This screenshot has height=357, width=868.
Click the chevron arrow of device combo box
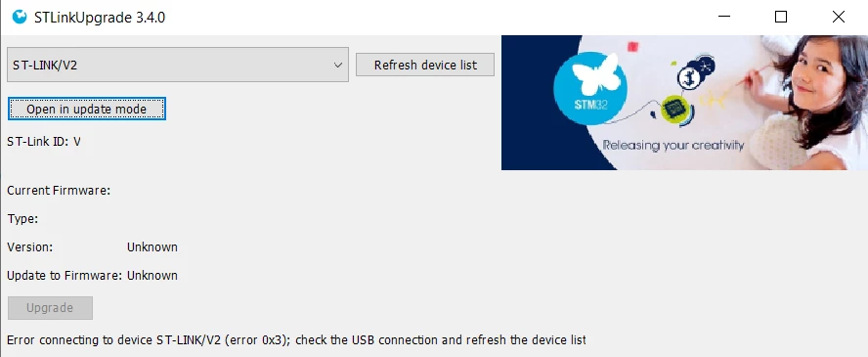pyautogui.click(x=337, y=66)
